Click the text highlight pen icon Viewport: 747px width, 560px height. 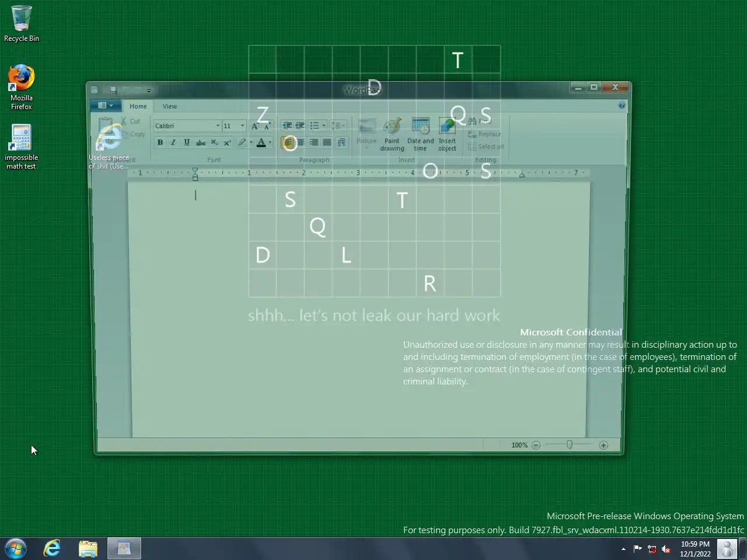point(242,142)
